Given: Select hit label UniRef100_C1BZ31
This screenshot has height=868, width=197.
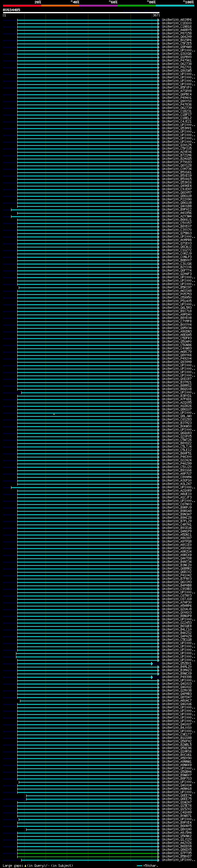Looking at the screenshot, I should (x=177, y=111).
